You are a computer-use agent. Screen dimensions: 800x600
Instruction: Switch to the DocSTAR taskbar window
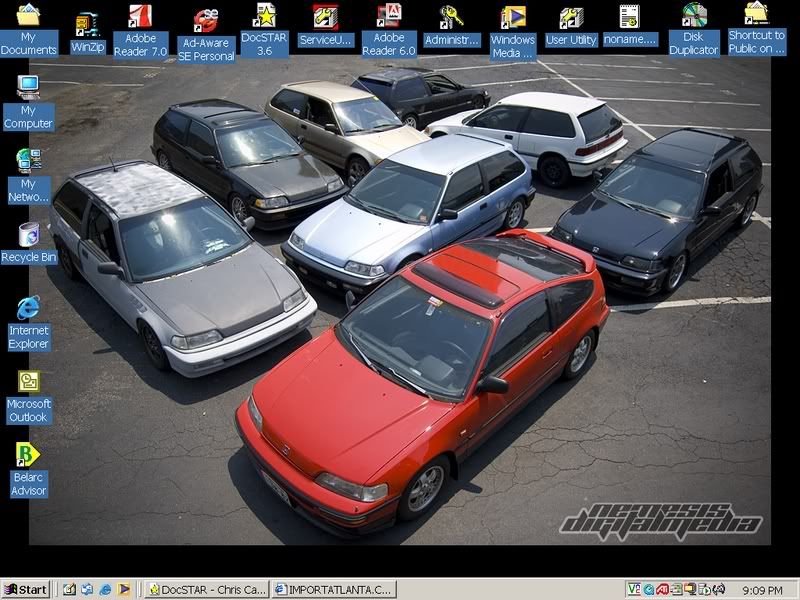click(208, 590)
